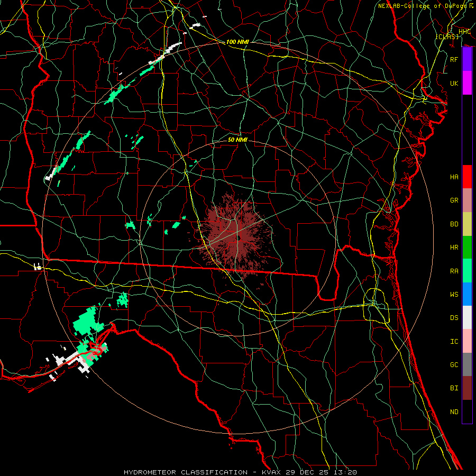476x476 pixels.
Task: Click the RF legend label
Action: (454, 59)
